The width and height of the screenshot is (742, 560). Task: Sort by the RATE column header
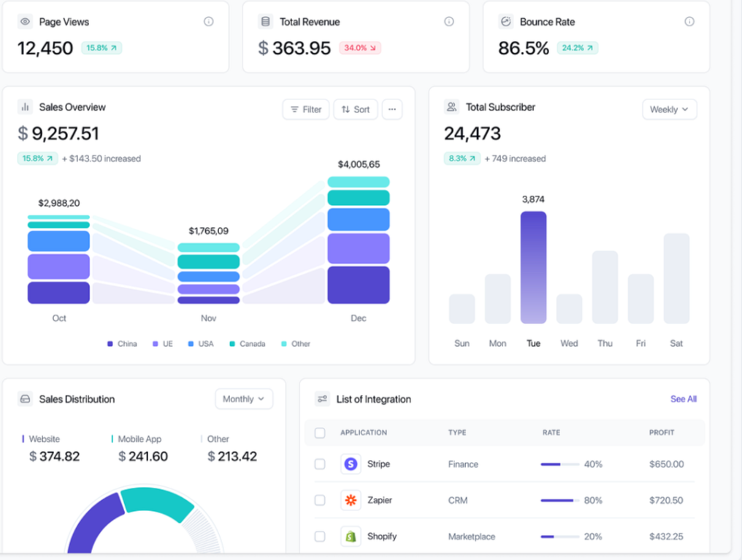551,433
